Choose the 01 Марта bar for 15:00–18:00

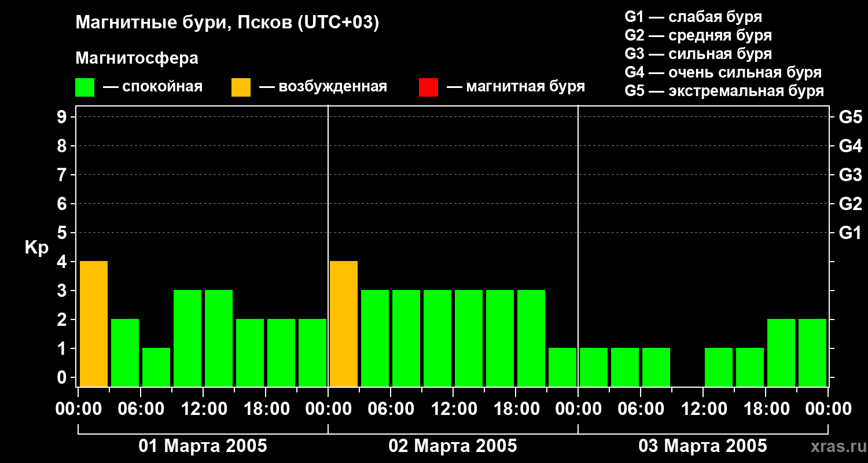click(250, 352)
